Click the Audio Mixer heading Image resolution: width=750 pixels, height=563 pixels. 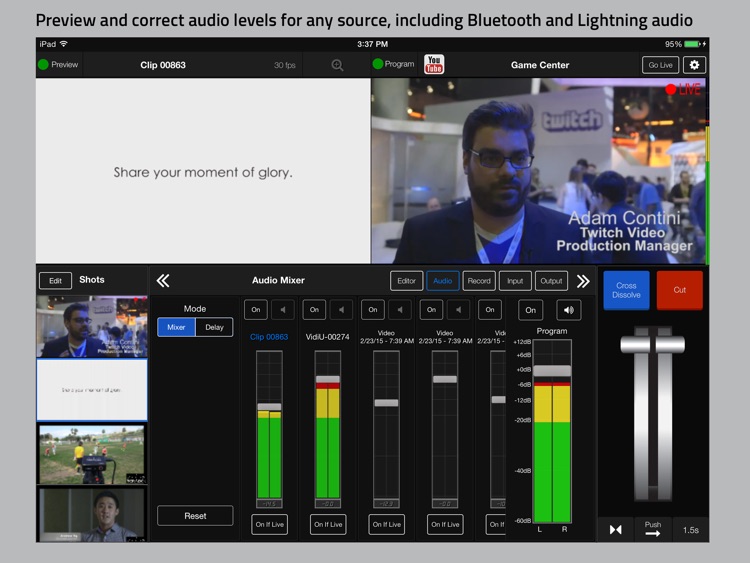[278, 280]
